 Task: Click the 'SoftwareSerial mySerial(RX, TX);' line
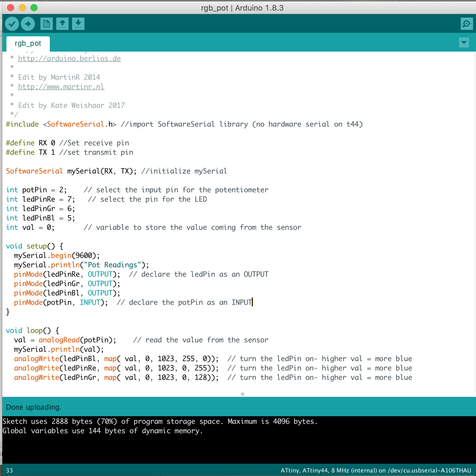coord(116,171)
